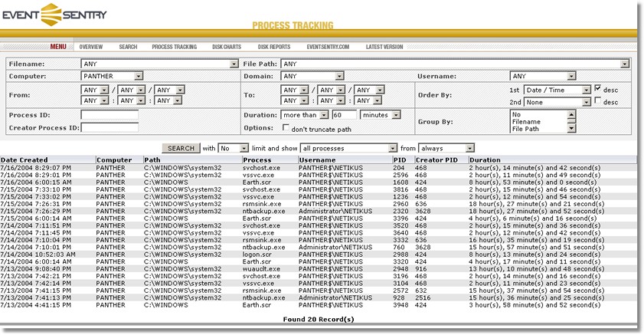644x335 pixels.
Task: Open the 'all processes' dropdown
Action: pos(349,149)
